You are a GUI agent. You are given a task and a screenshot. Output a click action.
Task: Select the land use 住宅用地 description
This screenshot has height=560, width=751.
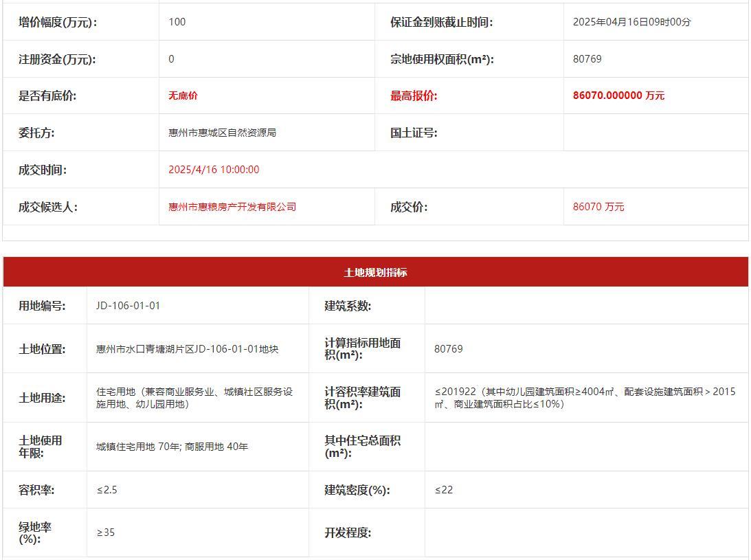194,398
